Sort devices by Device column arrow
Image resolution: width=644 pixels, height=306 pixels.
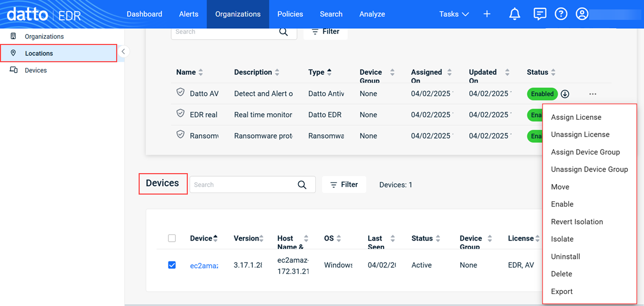pos(215,239)
